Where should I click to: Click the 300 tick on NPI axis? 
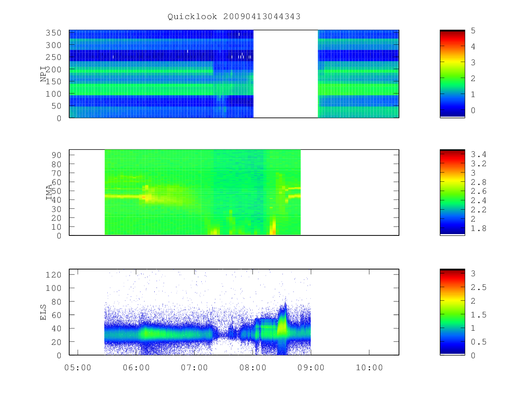coord(54,45)
